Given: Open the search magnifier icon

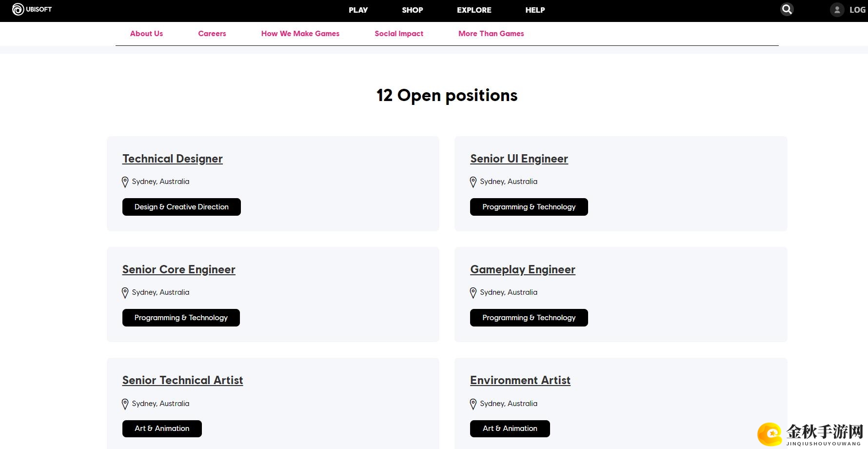Looking at the screenshot, I should click(x=787, y=9).
